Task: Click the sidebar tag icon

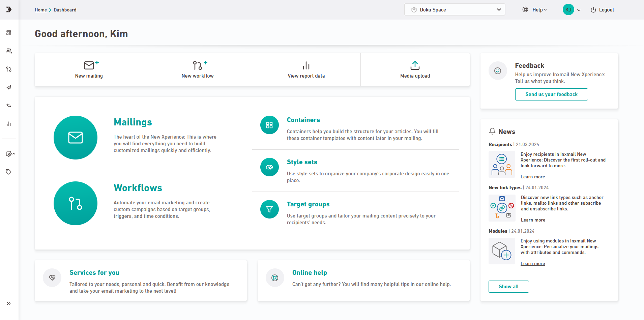Action: (x=9, y=172)
